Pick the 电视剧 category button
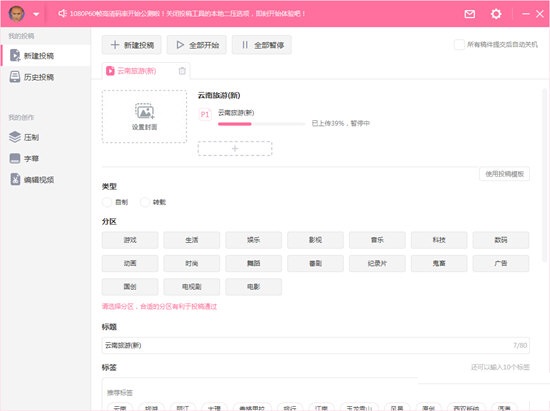This screenshot has height=411, width=550. 192,287
